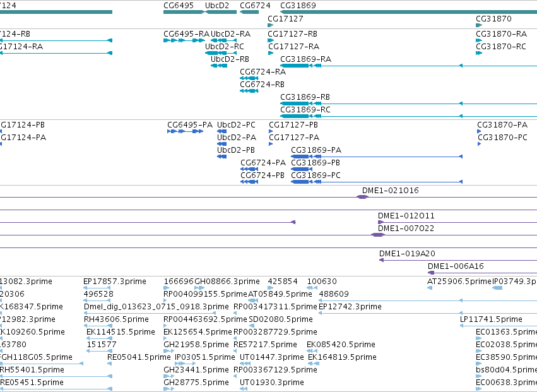Screen dimensions: 537x392
Task: Open transcript CG6495-RA
Action: pos(186,34)
